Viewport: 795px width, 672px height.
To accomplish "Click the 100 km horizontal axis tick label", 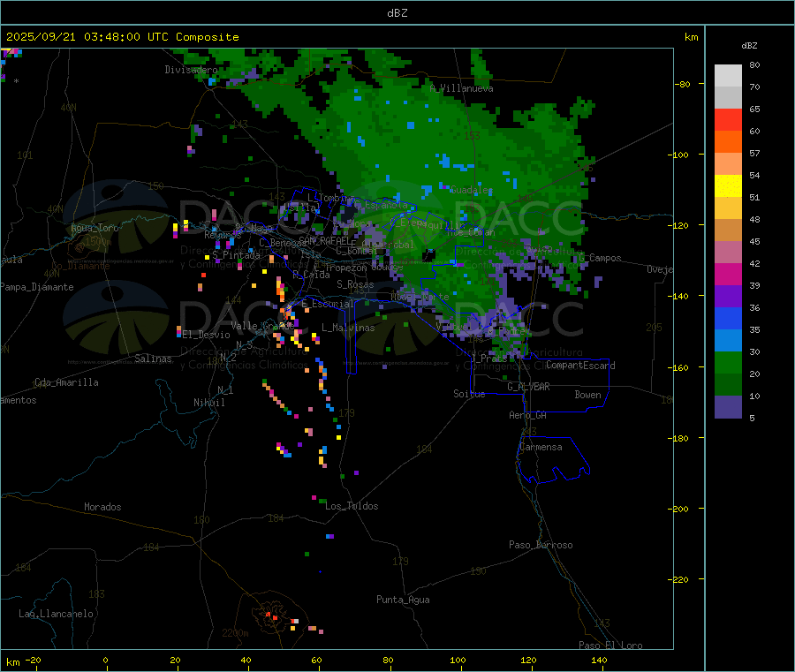I will tap(458, 660).
